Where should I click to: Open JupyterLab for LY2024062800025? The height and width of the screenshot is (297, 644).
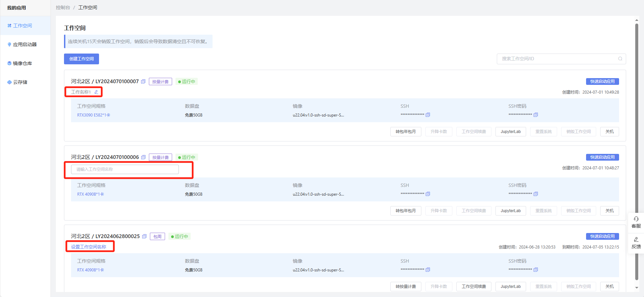click(x=511, y=287)
